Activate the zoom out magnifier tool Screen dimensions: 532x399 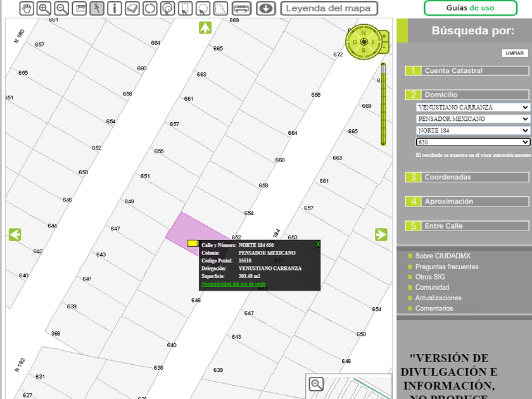[x=61, y=8]
